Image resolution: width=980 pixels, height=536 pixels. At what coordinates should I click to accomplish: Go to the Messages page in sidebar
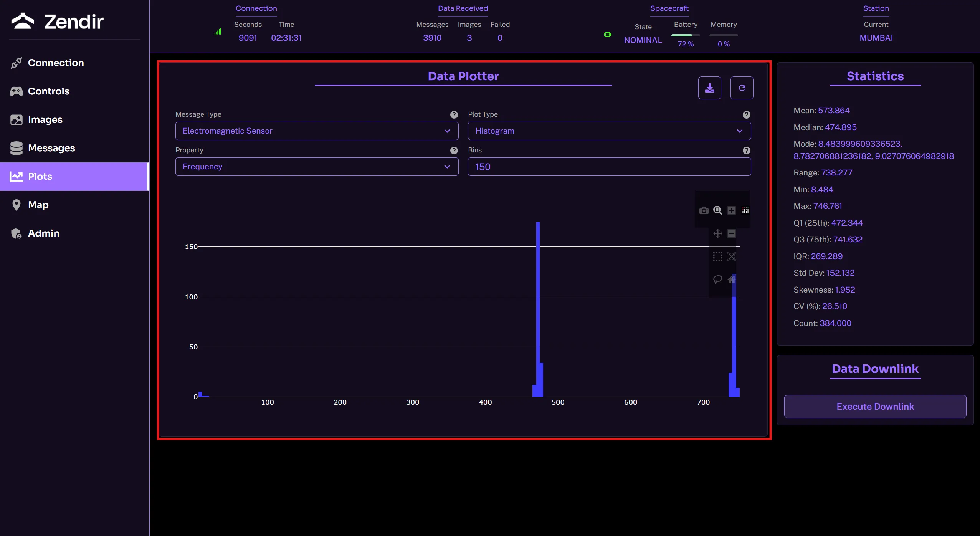click(x=51, y=148)
